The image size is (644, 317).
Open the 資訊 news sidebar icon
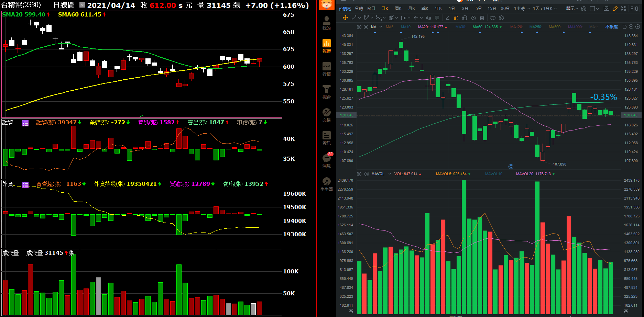[x=326, y=138]
